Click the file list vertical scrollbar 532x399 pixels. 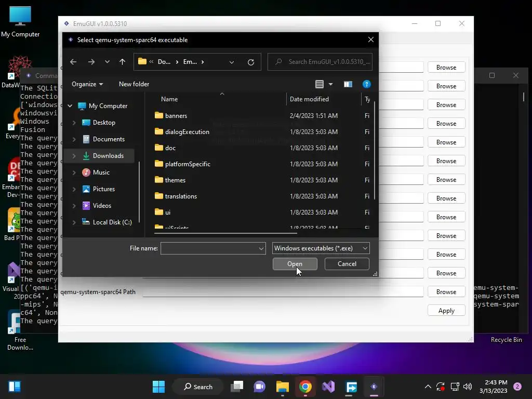pos(375,150)
